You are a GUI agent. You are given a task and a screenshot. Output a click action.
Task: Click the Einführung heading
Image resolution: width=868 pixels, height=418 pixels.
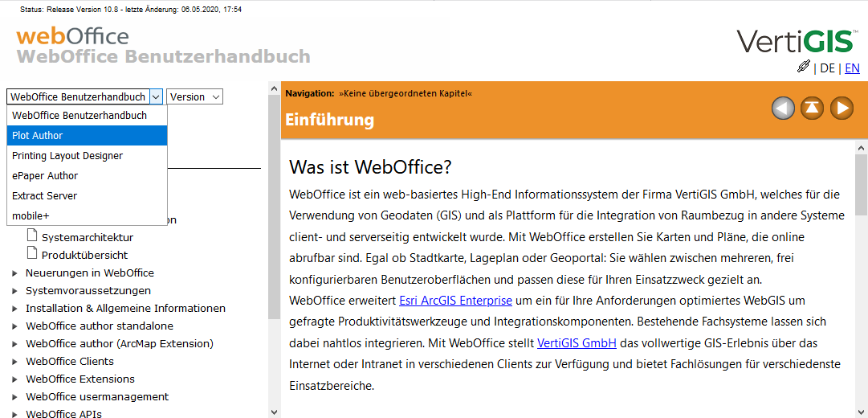(x=329, y=120)
